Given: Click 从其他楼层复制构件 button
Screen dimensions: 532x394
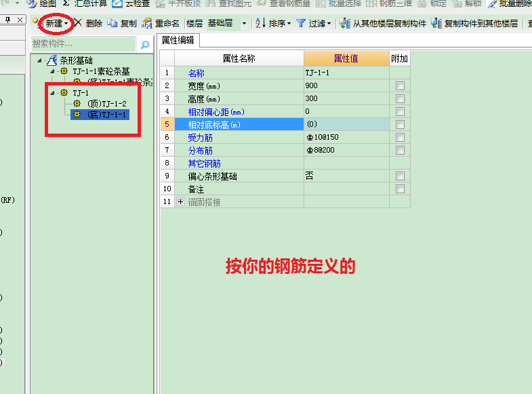Looking at the screenshot, I should (383, 24).
